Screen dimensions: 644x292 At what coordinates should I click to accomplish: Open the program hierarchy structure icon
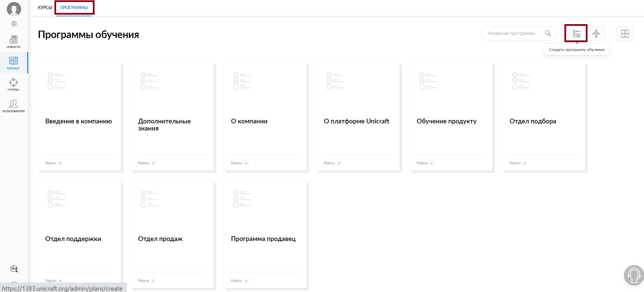pyautogui.click(x=596, y=33)
